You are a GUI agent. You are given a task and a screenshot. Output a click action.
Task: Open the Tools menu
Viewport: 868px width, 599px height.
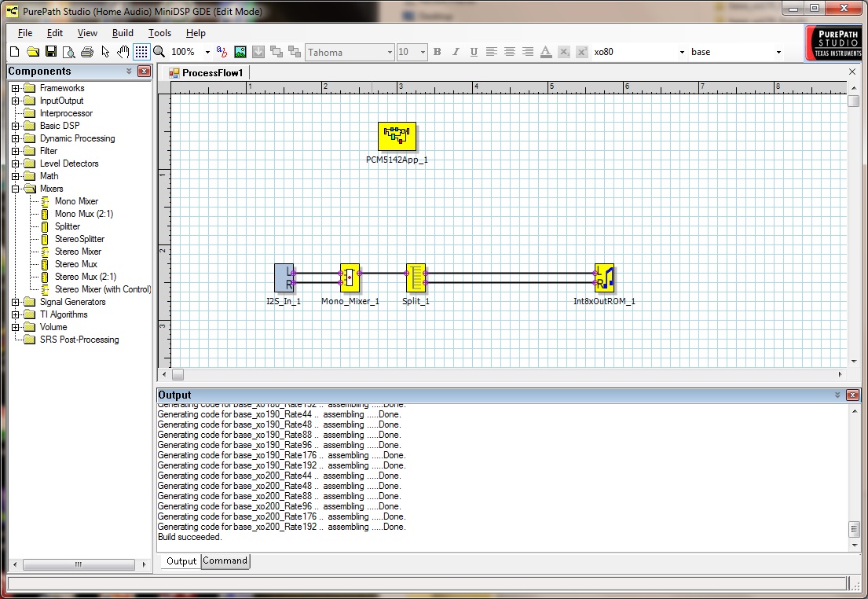pyautogui.click(x=159, y=33)
